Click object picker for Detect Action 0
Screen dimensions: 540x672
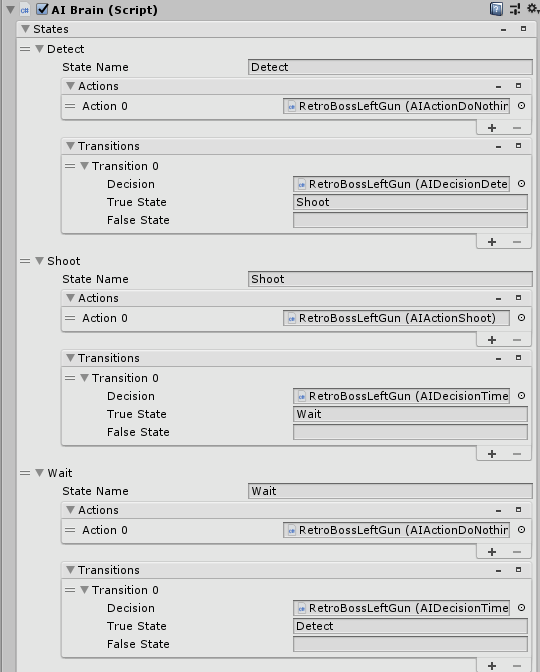click(x=521, y=106)
